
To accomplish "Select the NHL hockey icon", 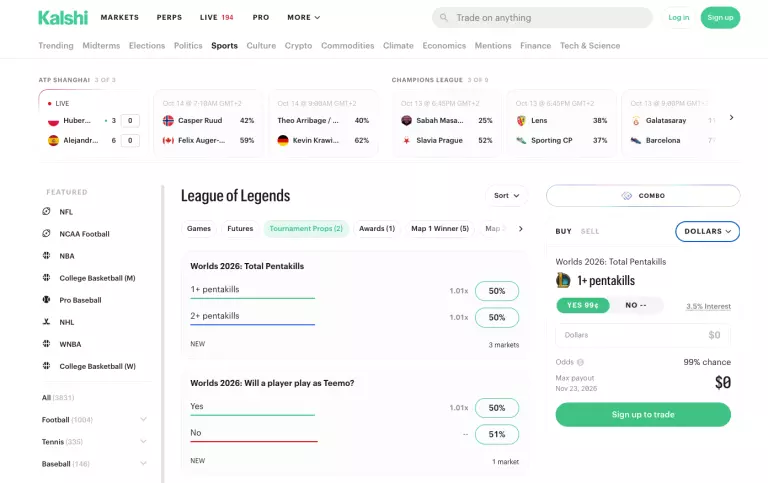I will (x=47, y=322).
